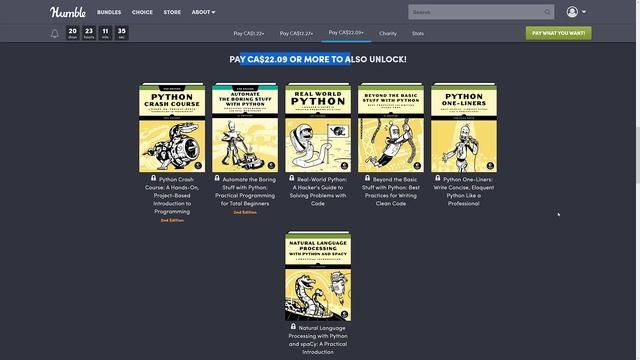Open the Python One-Liners book cover

tap(464, 127)
